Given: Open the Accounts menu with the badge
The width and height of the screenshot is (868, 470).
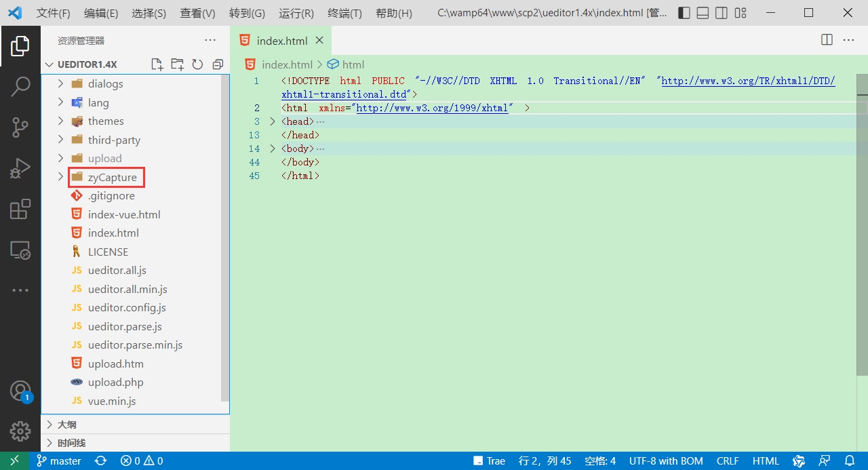Looking at the screenshot, I should (20, 391).
